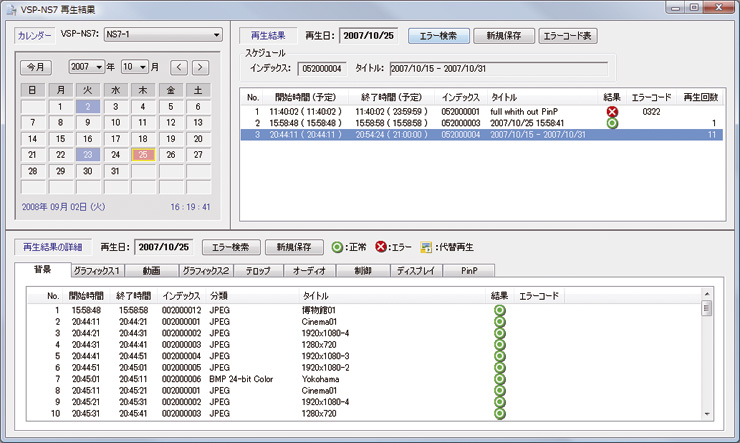
Task: Go to next month with right arrow
Action: [200, 67]
